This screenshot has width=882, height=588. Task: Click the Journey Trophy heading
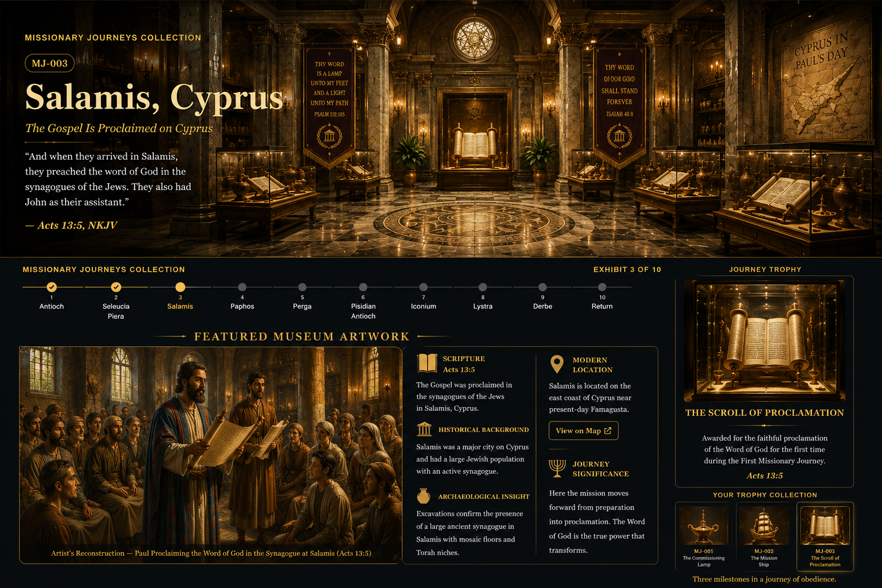pyautogui.click(x=765, y=269)
